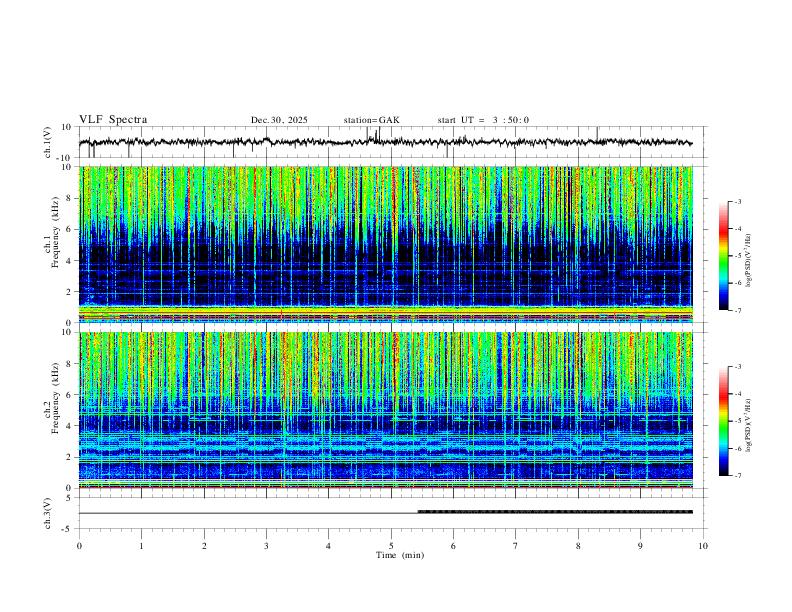Click the "-3" label on ch.2 color bar
This screenshot has height=612, width=792.
pyautogui.click(x=738, y=367)
